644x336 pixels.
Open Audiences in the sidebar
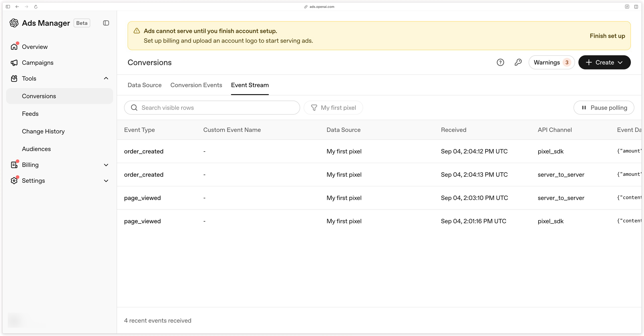(36, 149)
